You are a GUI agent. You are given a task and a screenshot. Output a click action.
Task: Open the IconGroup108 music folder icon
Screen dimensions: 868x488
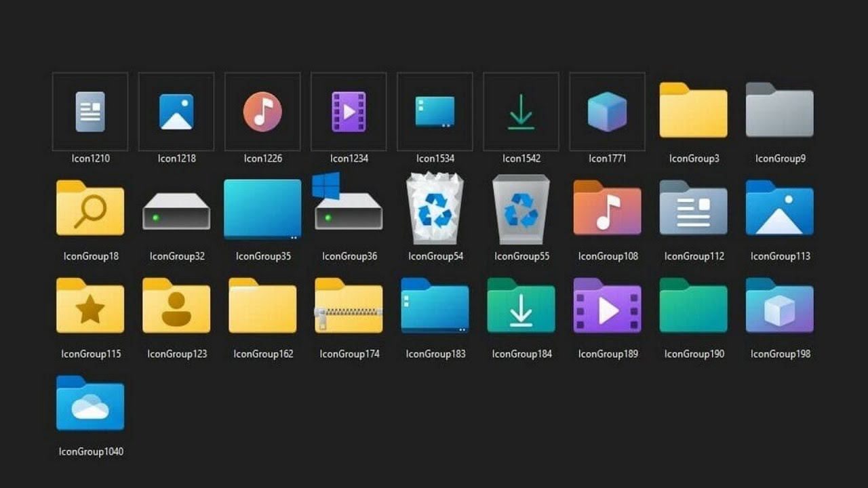[607, 207]
